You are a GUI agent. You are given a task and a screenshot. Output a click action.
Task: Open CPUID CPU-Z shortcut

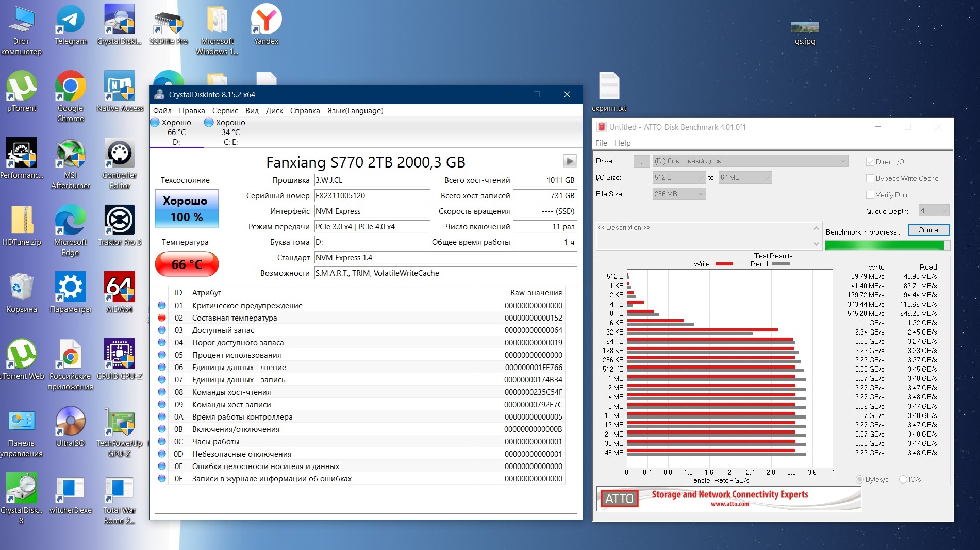point(120,360)
